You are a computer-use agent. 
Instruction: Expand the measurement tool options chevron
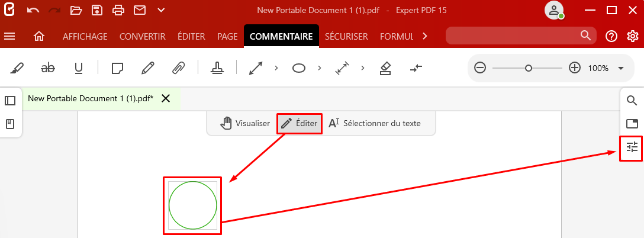[363, 68]
